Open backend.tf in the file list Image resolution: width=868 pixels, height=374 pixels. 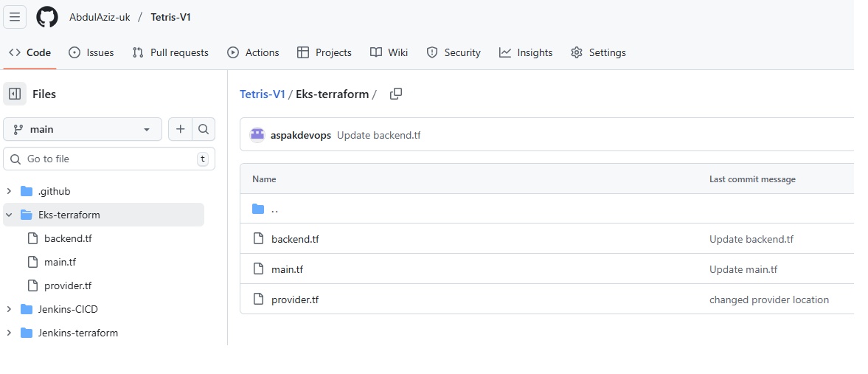click(295, 239)
